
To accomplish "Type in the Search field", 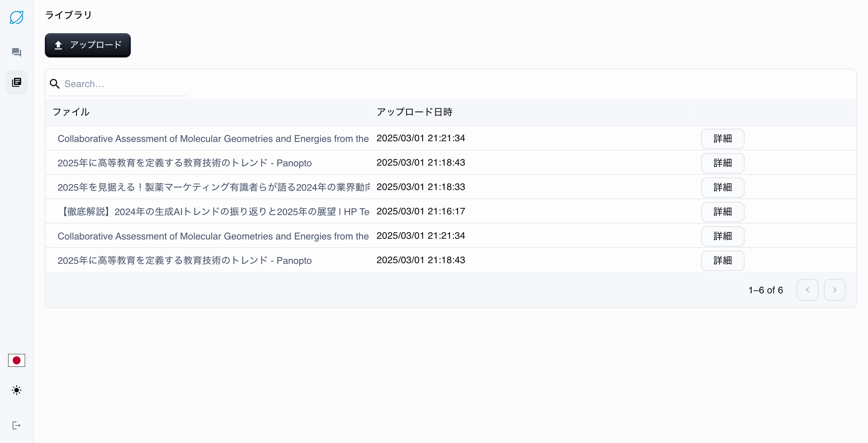I will [x=125, y=84].
